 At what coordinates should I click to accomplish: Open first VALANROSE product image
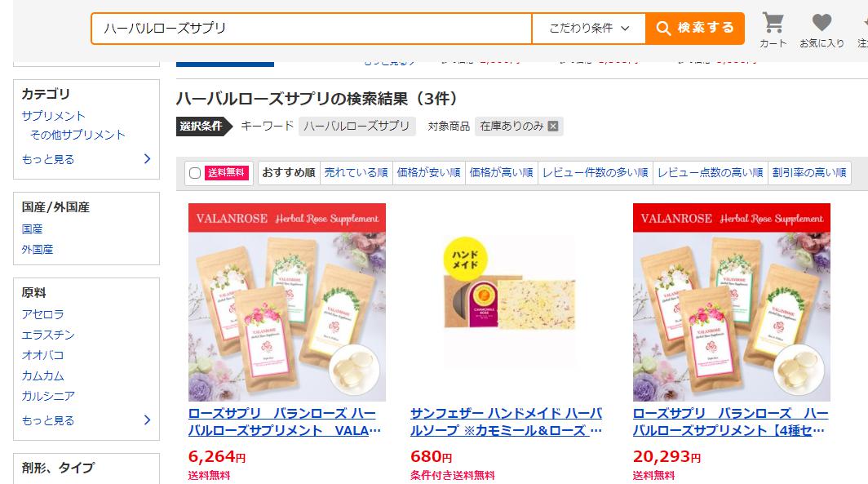coord(287,302)
